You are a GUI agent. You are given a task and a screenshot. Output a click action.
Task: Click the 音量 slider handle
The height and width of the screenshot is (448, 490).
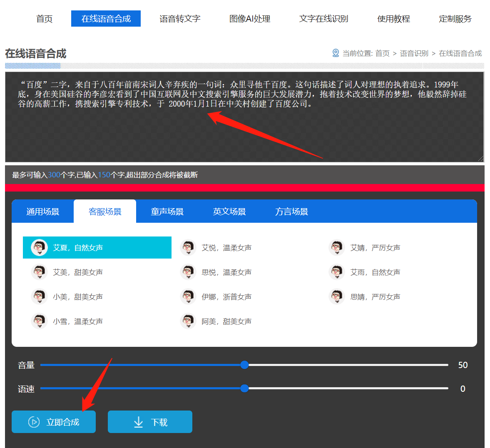point(244,365)
